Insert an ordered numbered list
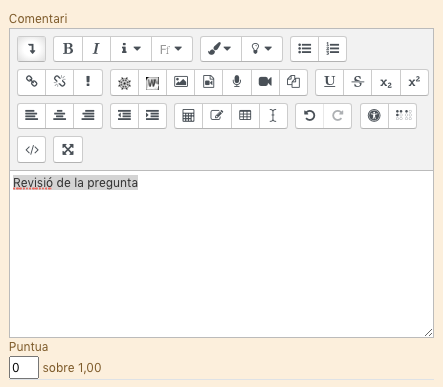The width and height of the screenshot is (443, 387). 332,49
